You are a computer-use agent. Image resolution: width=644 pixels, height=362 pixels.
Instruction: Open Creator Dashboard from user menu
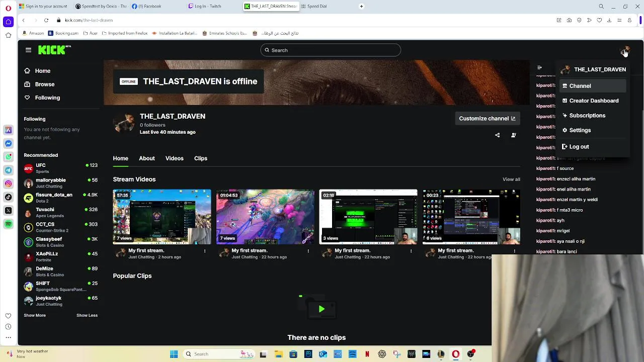(593, 101)
